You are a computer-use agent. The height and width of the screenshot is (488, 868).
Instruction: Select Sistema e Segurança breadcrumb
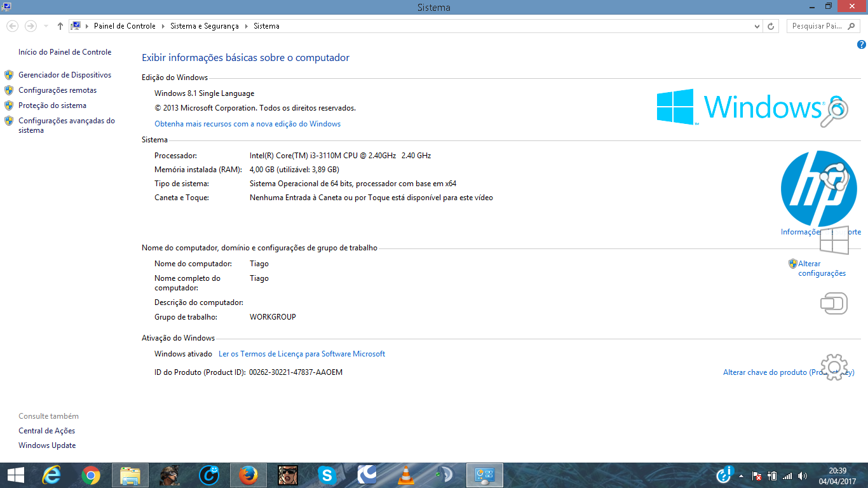[205, 26]
